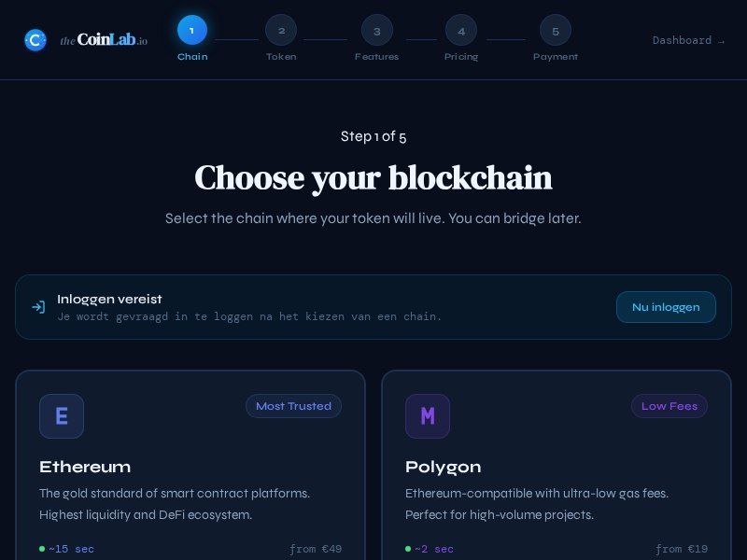Open step 4 Pricing circle
The image size is (747, 560).
(461, 31)
